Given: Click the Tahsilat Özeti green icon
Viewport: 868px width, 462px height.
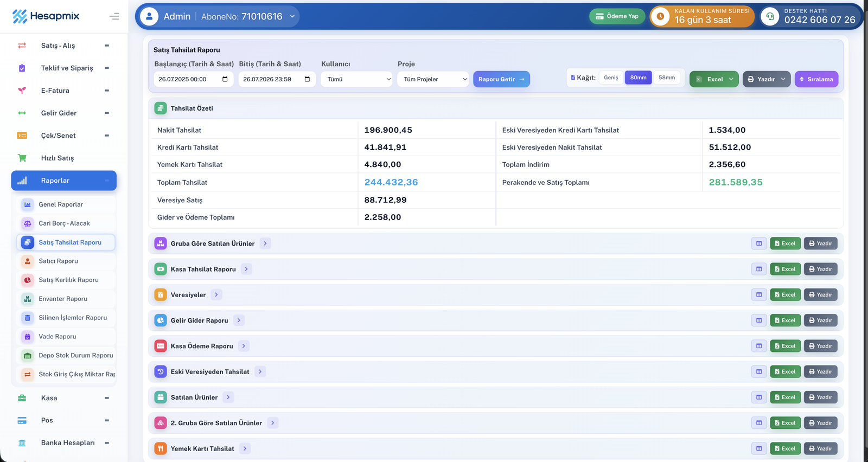Looking at the screenshot, I should (161, 108).
